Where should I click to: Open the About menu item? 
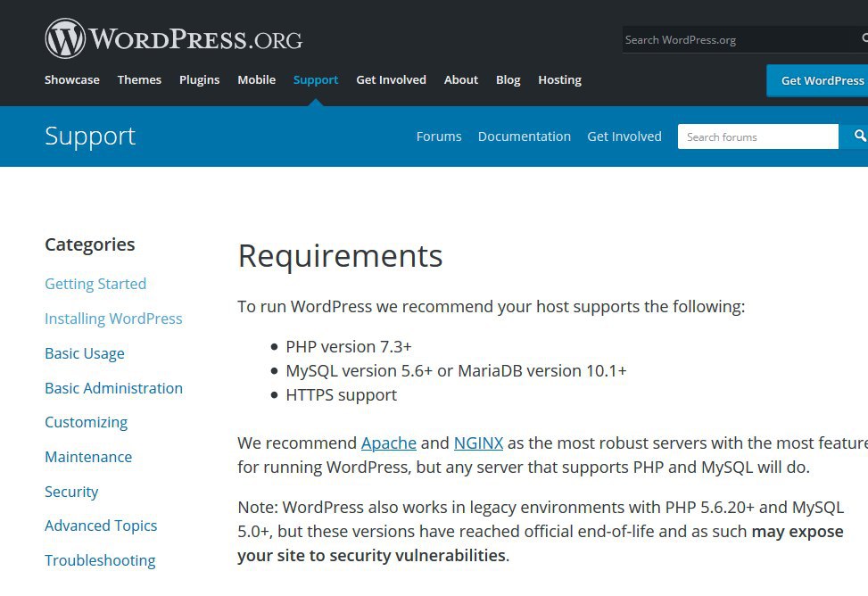(x=461, y=79)
